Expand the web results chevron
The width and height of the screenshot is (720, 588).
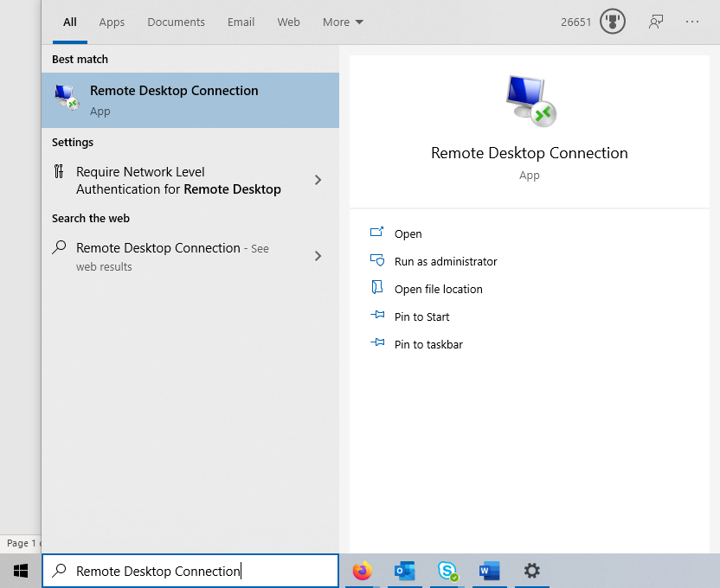pos(318,256)
